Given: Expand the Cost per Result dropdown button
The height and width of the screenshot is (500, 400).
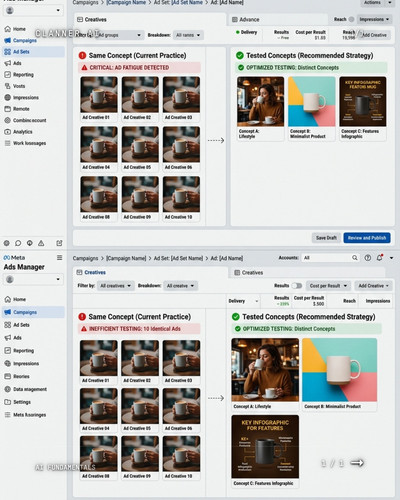Looking at the screenshot, I should point(328,286).
